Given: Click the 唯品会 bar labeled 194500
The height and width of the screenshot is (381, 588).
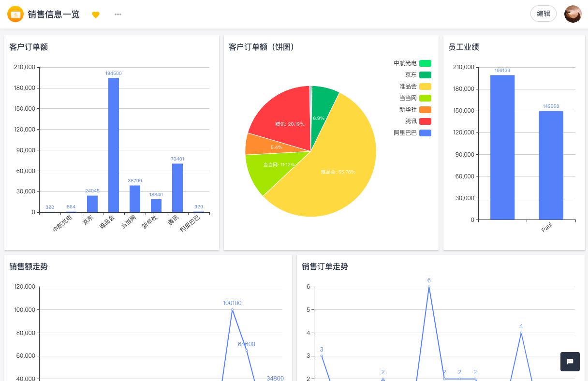Looking at the screenshot, I should coord(114,145).
